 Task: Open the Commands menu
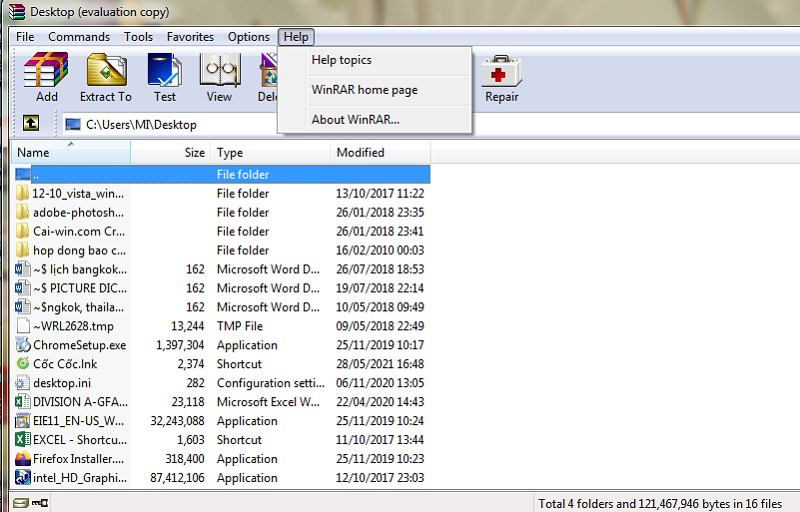pyautogui.click(x=79, y=37)
